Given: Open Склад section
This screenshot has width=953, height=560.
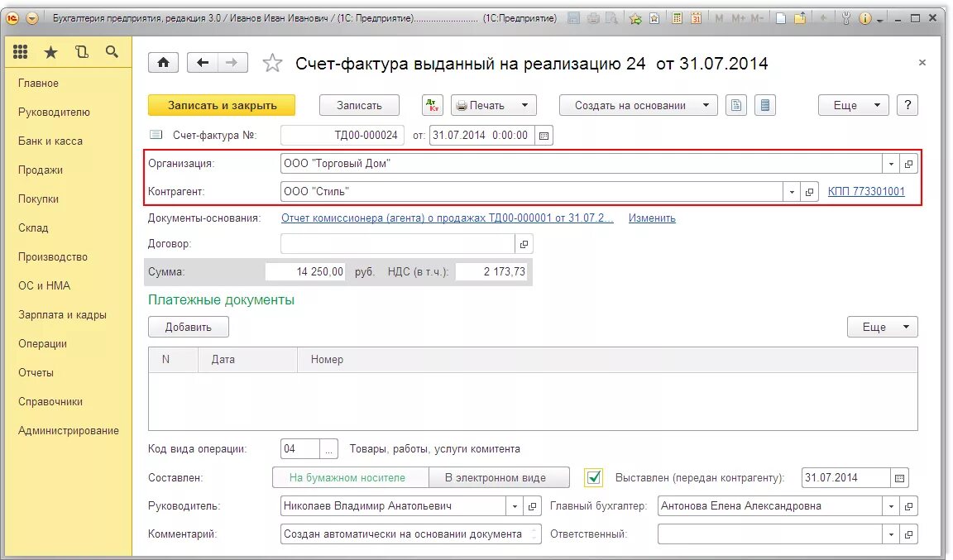Looking at the screenshot, I should pyautogui.click(x=33, y=228).
